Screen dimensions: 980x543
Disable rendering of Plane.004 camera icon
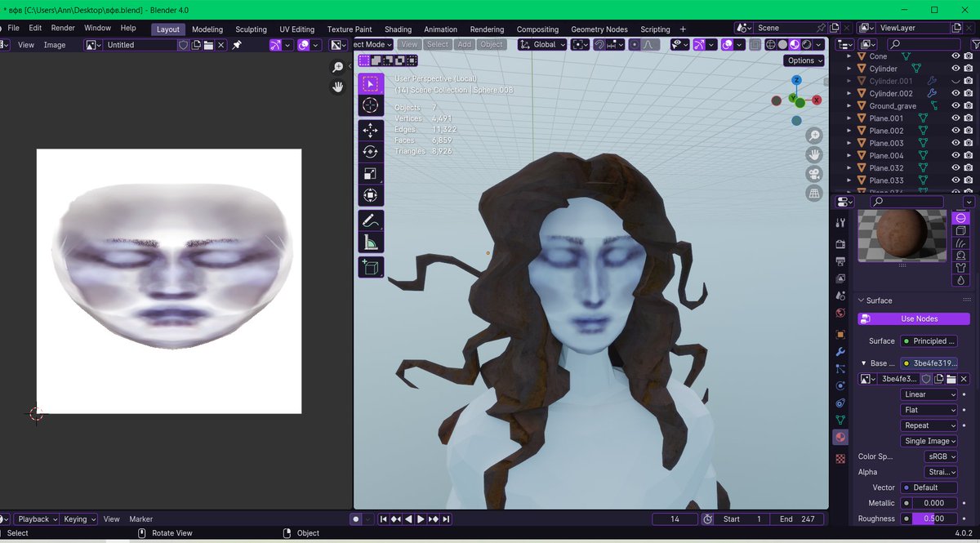968,155
